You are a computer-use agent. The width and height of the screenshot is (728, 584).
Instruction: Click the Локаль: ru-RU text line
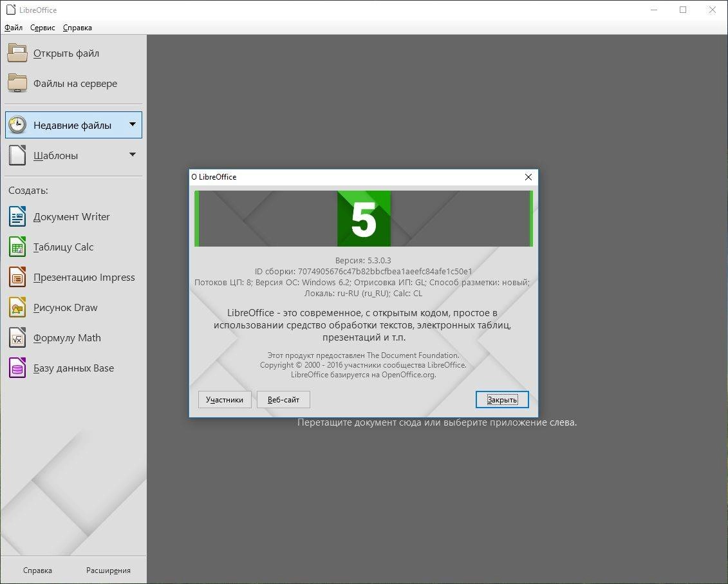363,293
